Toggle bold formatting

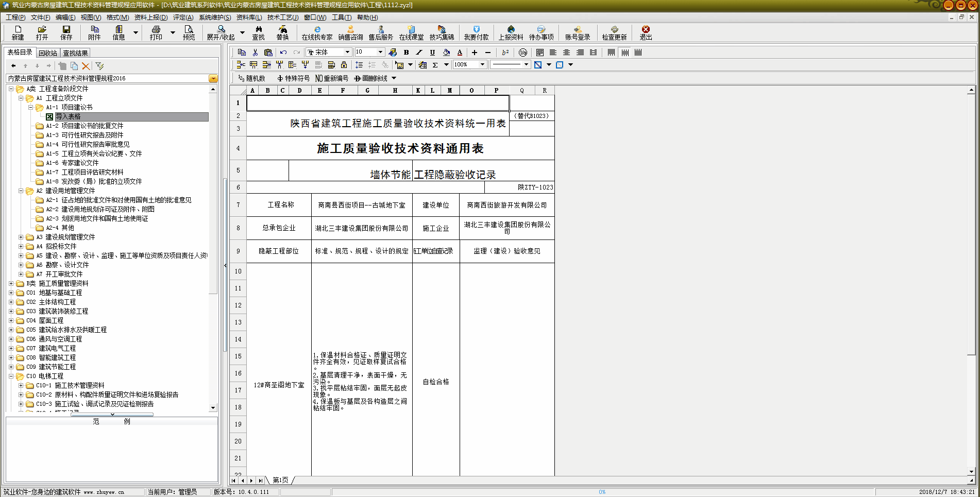point(406,53)
